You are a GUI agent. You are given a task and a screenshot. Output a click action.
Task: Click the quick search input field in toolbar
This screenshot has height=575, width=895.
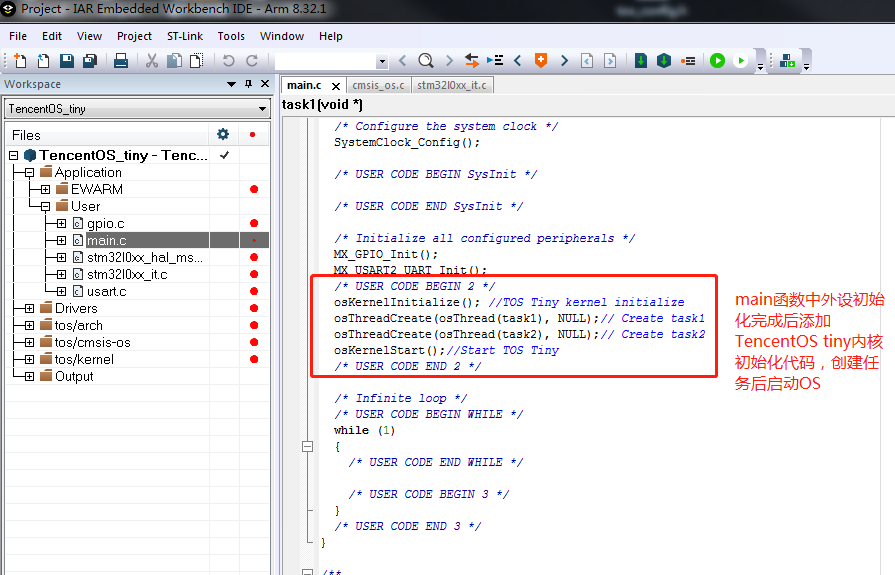pos(325,61)
